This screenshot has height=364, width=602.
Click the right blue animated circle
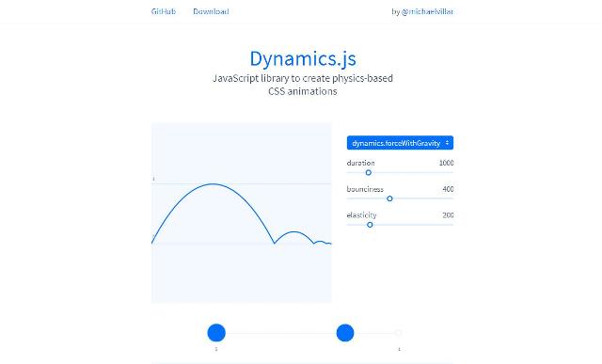345,333
